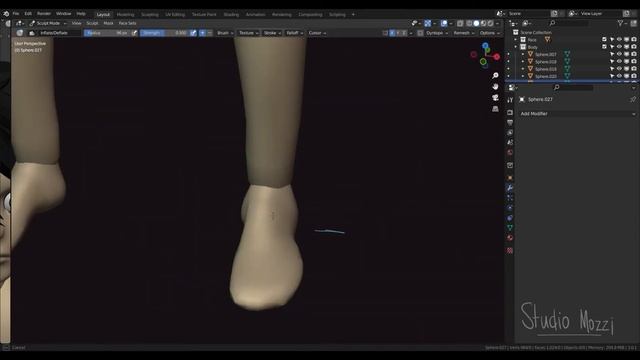
Task: Toggle X-axis symmetry button
Action: (x=392, y=33)
